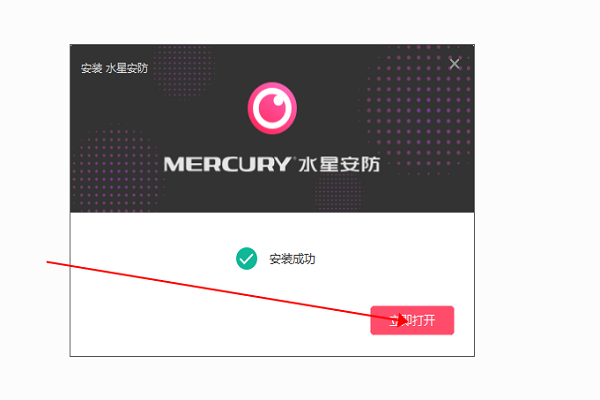The image size is (600, 400).
Task: Click the white panel area above 安装成功
Action: pos(272,230)
